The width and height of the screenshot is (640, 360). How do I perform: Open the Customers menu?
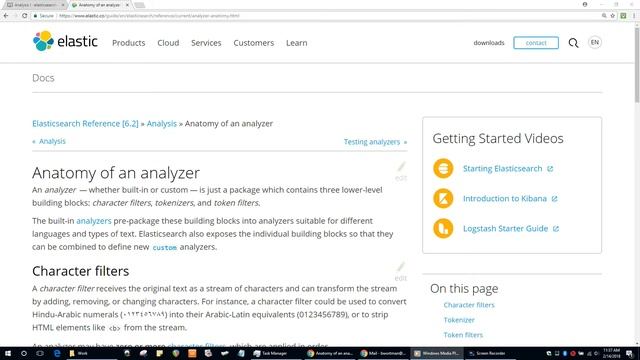253,43
